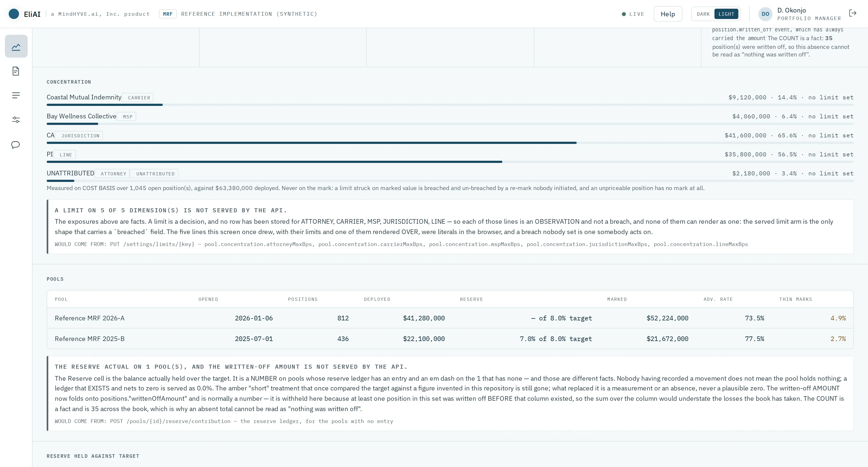Click the OPENED column header
Viewport: 868px width, 467px height.
208,299
